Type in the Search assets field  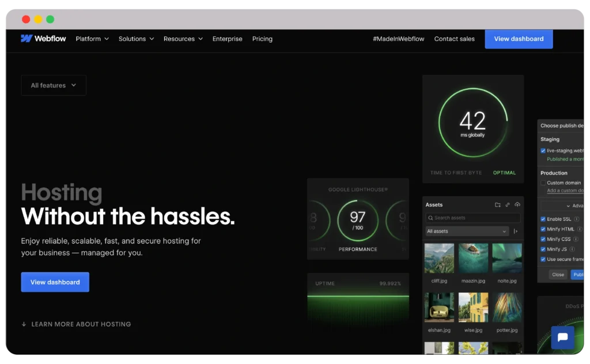473,218
